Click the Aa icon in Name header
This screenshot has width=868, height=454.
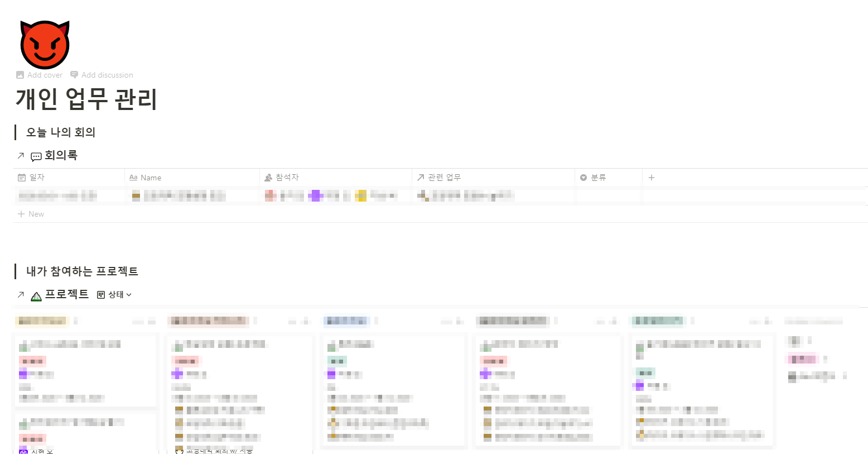tap(133, 178)
